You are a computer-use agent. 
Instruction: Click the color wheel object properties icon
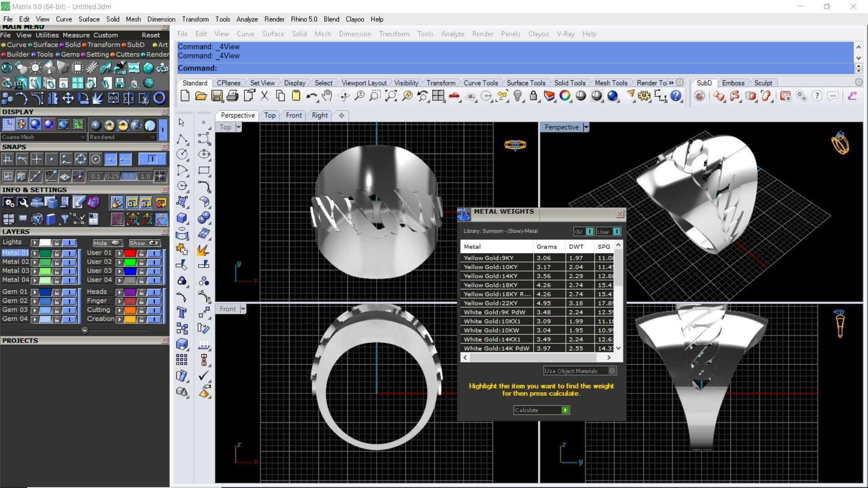[565, 96]
